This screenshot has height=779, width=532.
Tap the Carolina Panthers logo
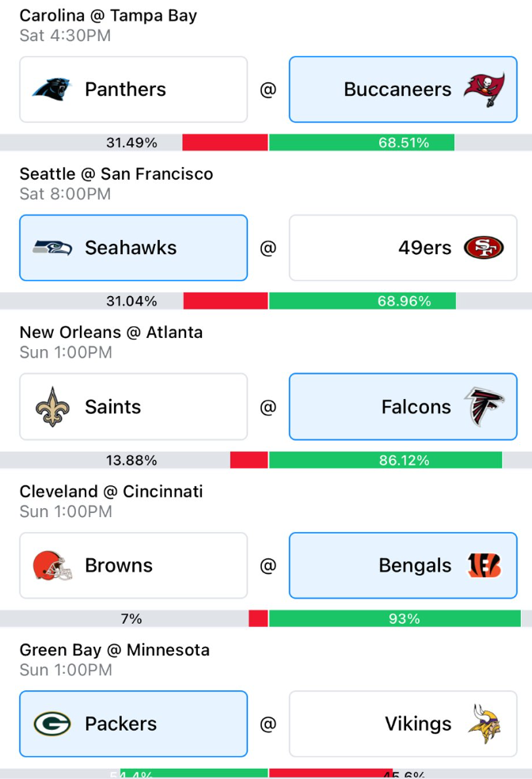click(51, 89)
